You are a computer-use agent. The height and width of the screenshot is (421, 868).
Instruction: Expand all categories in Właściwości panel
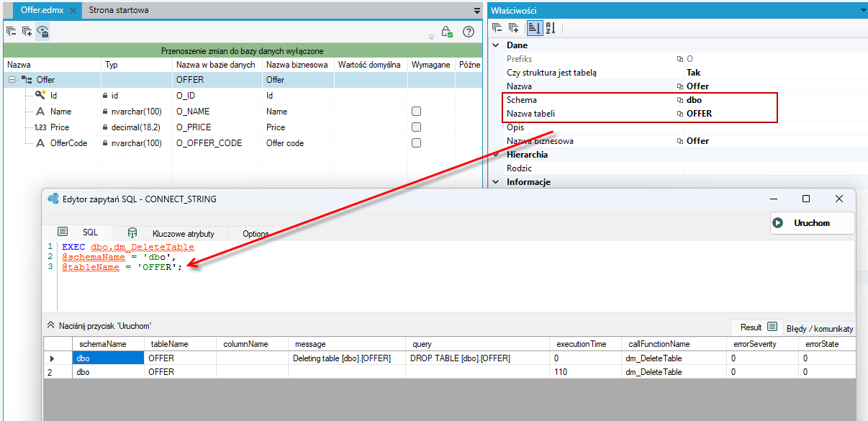tap(514, 28)
